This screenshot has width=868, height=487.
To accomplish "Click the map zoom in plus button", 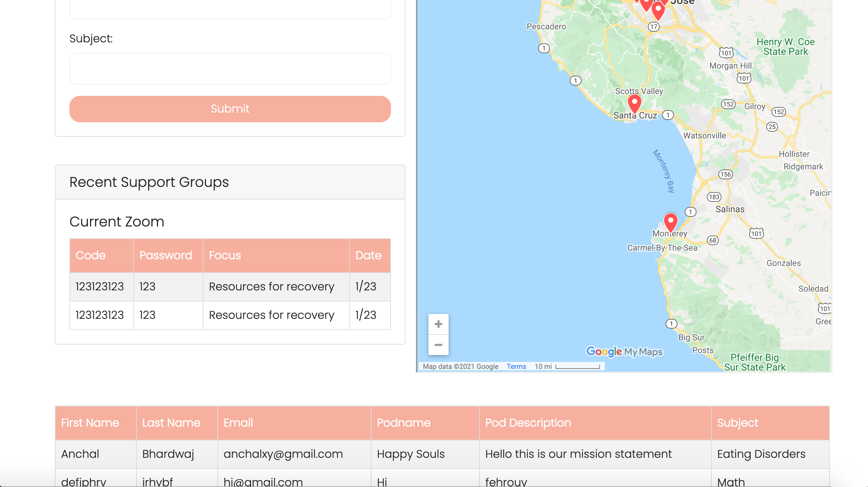I will (438, 324).
